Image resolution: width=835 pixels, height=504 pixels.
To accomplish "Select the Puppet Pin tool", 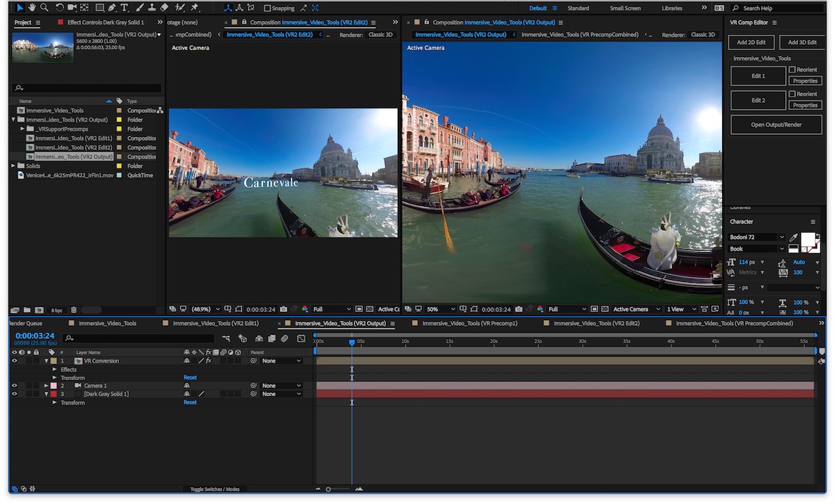I will (x=194, y=8).
